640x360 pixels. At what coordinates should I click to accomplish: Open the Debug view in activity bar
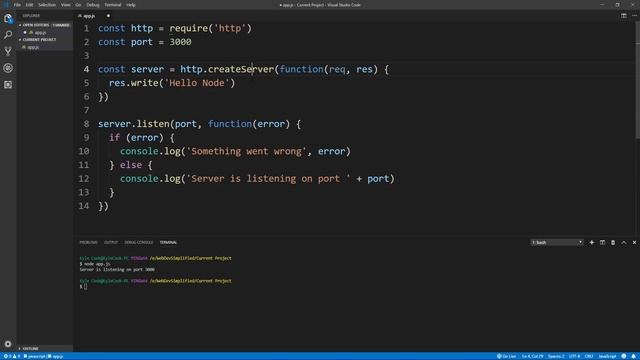pyautogui.click(x=8, y=68)
